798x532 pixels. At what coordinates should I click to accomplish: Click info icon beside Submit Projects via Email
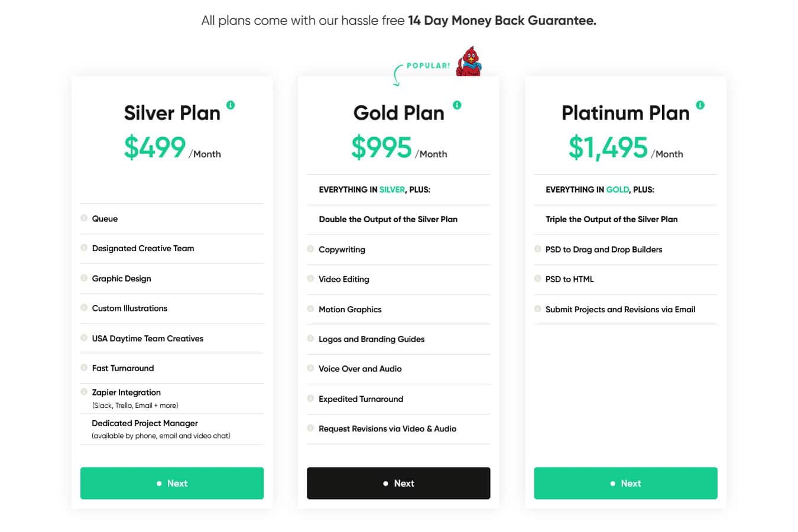tap(537, 309)
